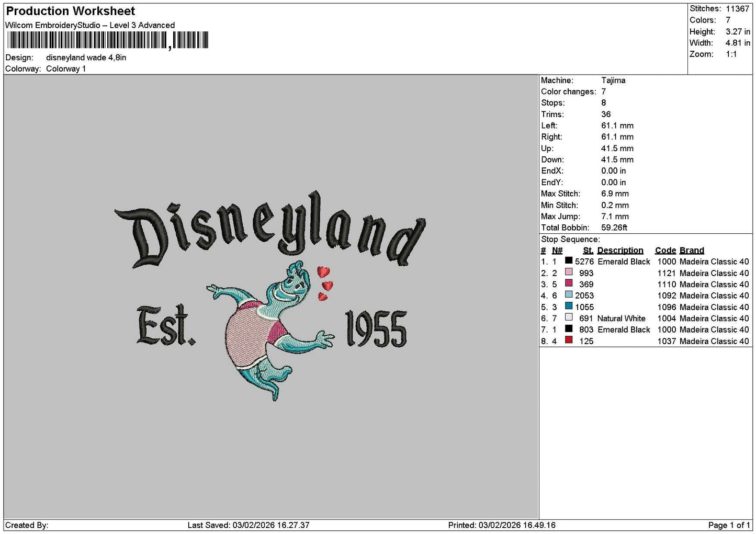Click stitch count 993 in row 2
This screenshot has width=756, height=534.
click(586, 273)
